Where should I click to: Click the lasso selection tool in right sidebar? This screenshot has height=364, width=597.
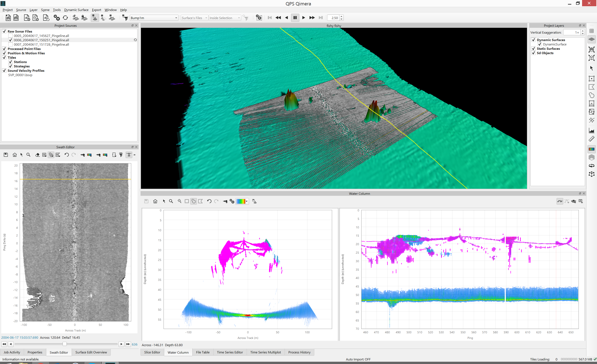591,95
